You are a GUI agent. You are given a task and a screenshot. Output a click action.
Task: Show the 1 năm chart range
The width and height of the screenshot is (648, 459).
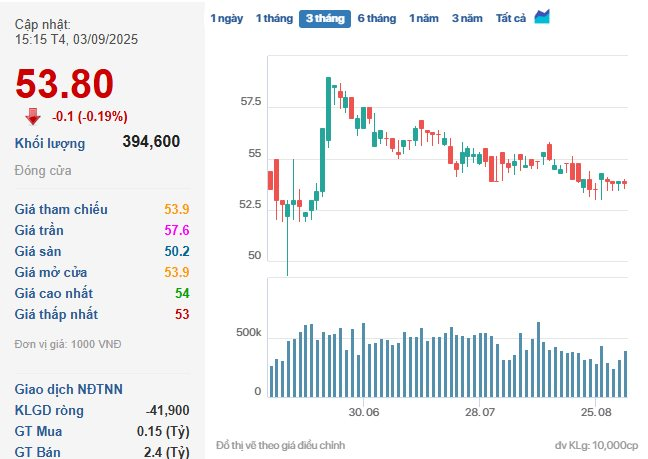click(423, 19)
